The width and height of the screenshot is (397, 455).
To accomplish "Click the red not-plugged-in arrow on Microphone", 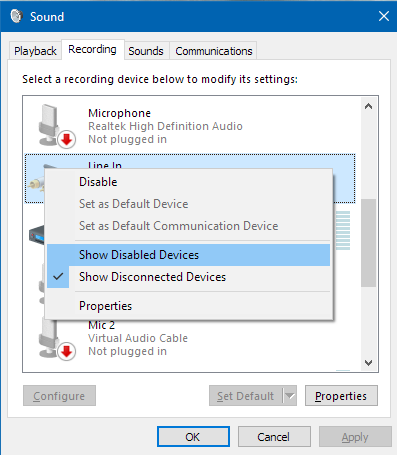I will tap(67, 139).
